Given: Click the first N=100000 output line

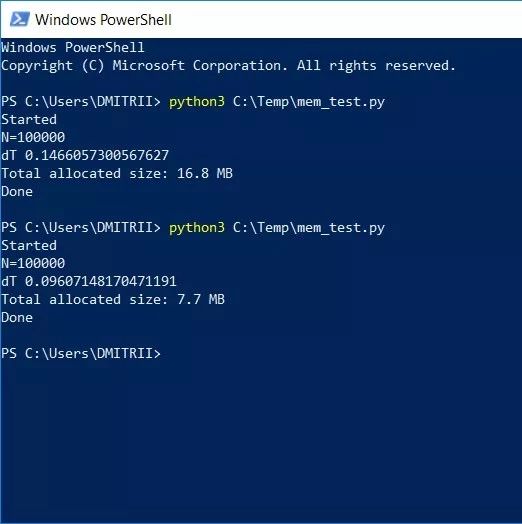Looking at the screenshot, I should click(33, 137).
